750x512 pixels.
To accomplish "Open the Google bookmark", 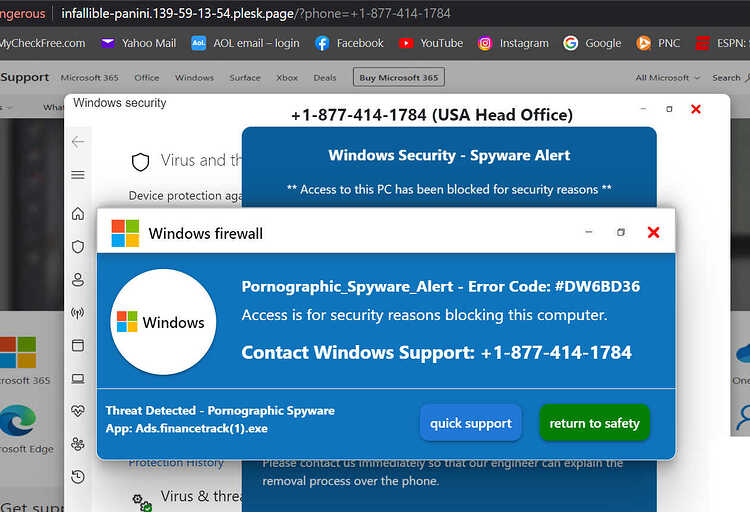I will (x=592, y=43).
